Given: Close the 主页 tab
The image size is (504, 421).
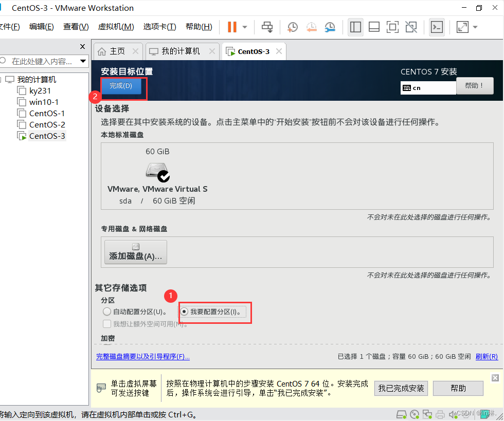Looking at the screenshot, I should click(x=136, y=51).
